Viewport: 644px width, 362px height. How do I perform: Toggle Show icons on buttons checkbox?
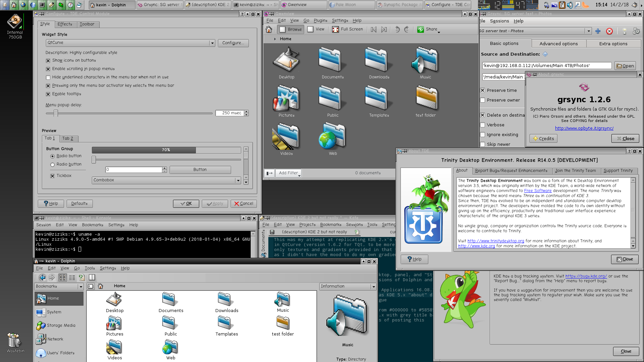click(48, 61)
